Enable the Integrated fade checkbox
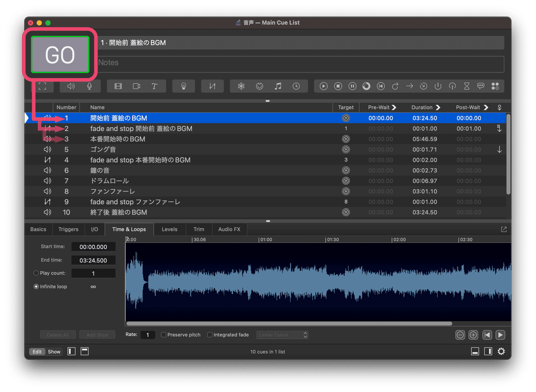 (x=209, y=334)
